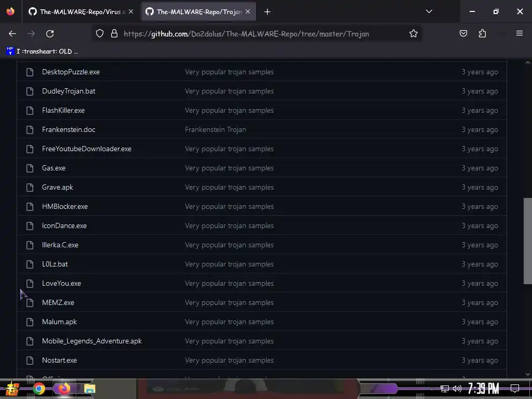Open L0Lz.bat file link

(55, 264)
